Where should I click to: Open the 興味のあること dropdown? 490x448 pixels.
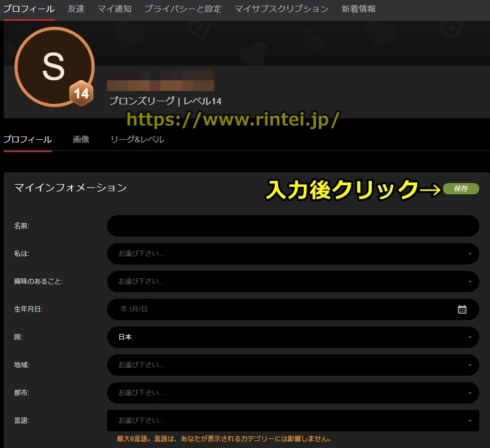pos(293,282)
